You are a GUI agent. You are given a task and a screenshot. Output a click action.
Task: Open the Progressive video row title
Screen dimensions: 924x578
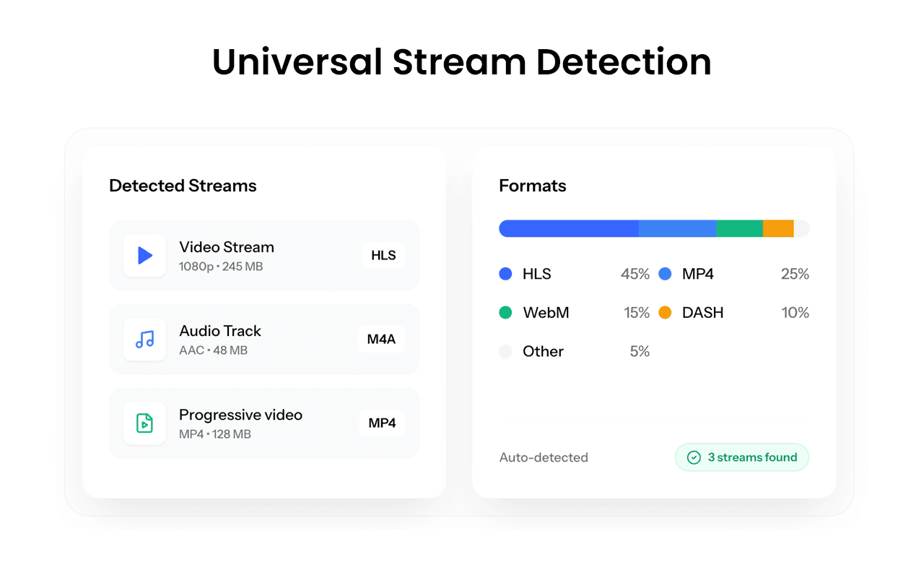coord(240,415)
